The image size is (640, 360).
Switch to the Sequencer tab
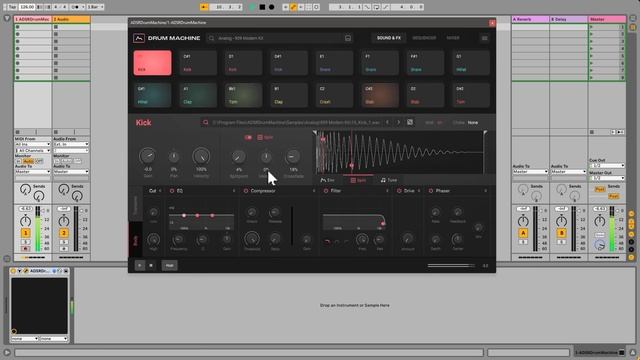(x=424, y=38)
